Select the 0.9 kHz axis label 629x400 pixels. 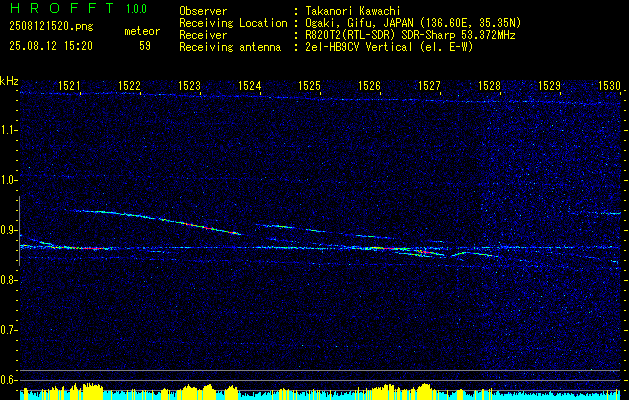pos(8,230)
